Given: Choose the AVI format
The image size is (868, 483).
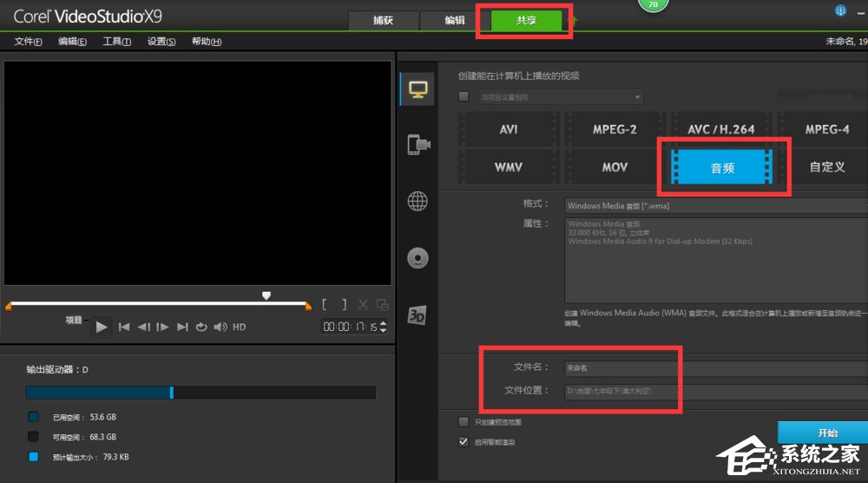Looking at the screenshot, I should pos(508,129).
